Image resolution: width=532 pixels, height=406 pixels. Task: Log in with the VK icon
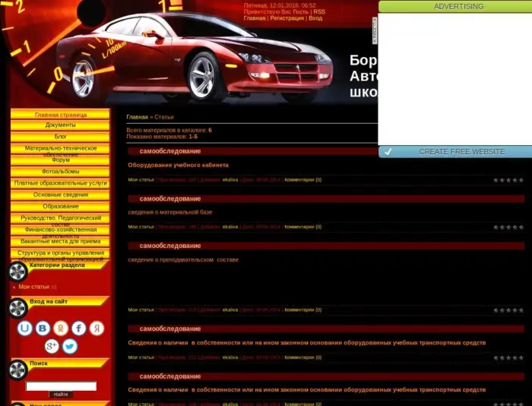pyautogui.click(x=43, y=328)
